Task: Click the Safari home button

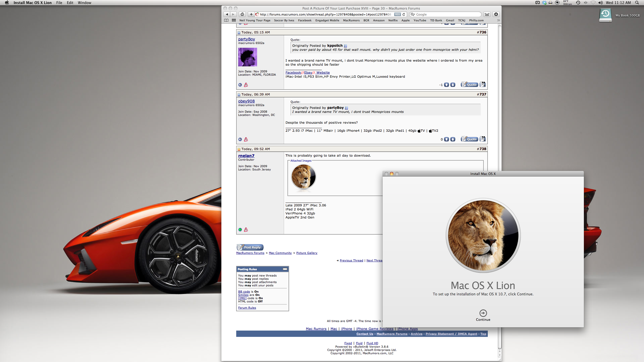Action: pos(242,14)
